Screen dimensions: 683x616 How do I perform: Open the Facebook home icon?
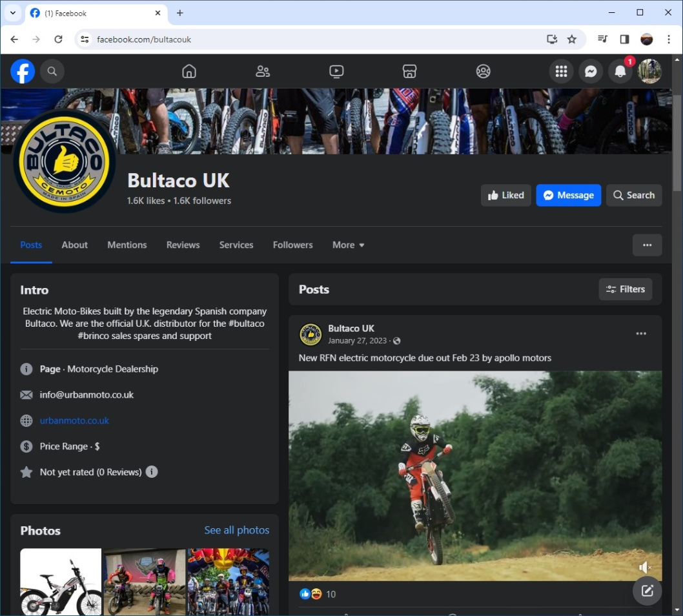coord(189,71)
